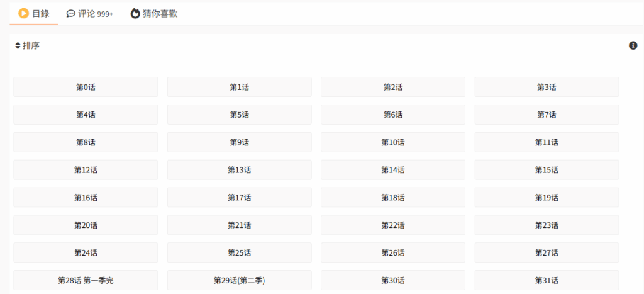
Task: Select chapter 第31话
Action: click(547, 280)
